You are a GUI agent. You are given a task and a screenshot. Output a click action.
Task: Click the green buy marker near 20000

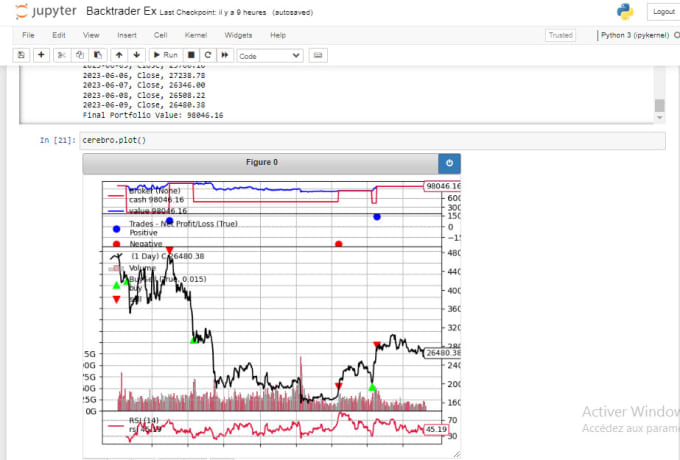coord(372,387)
